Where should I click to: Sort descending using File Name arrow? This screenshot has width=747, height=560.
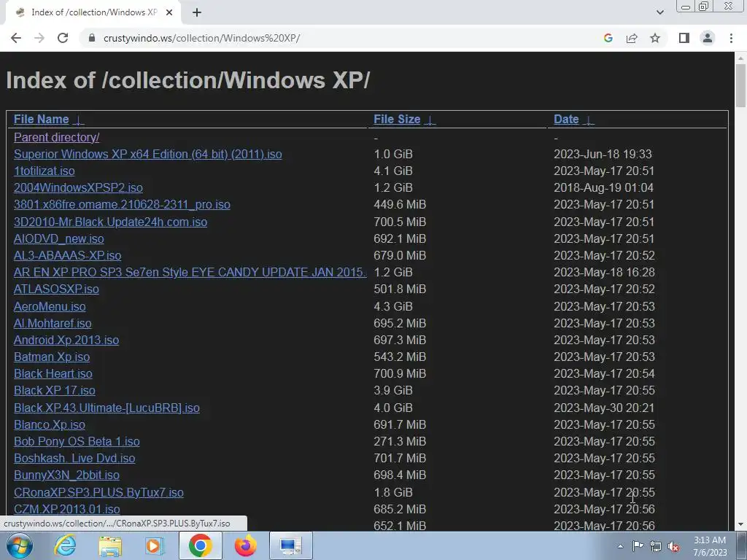79,120
